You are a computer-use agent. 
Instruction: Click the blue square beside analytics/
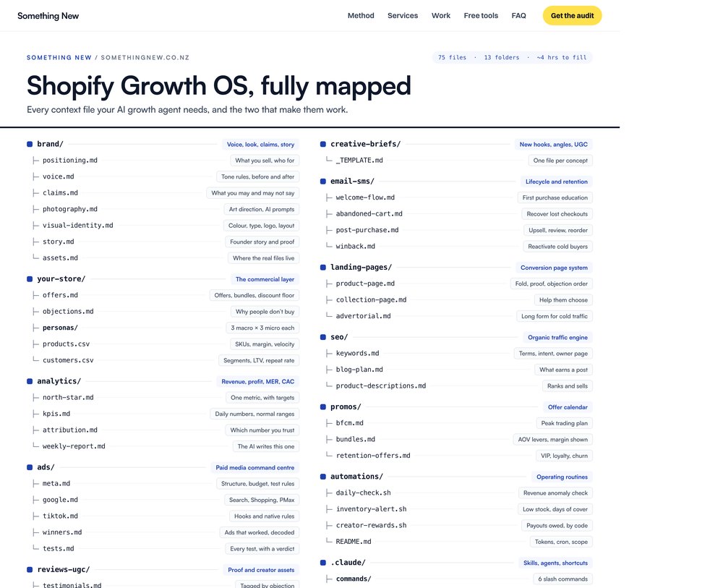click(30, 381)
